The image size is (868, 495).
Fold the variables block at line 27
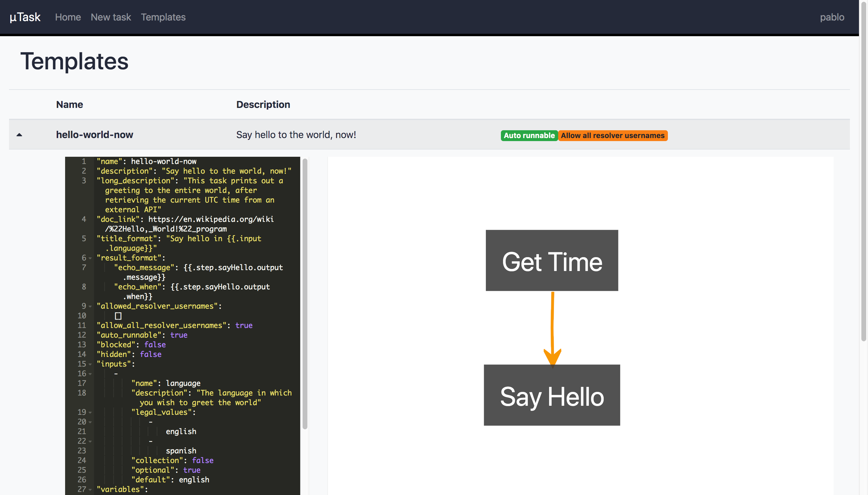click(90, 490)
